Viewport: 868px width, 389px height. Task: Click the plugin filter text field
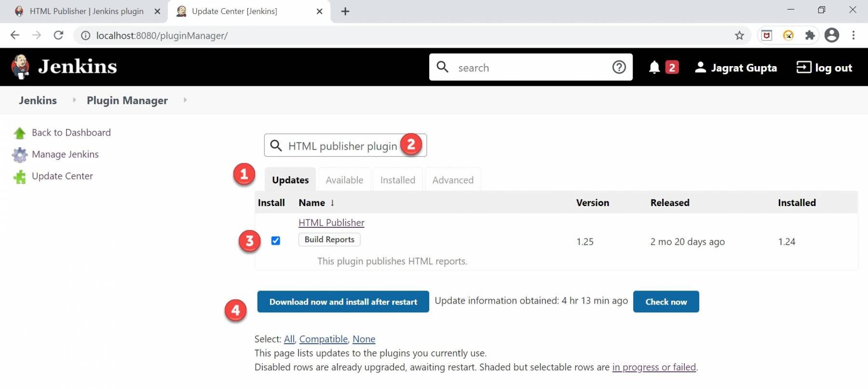(345, 145)
